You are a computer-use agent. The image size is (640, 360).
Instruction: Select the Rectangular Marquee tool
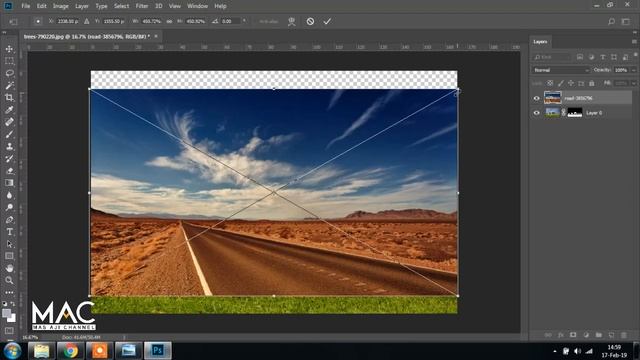9,61
